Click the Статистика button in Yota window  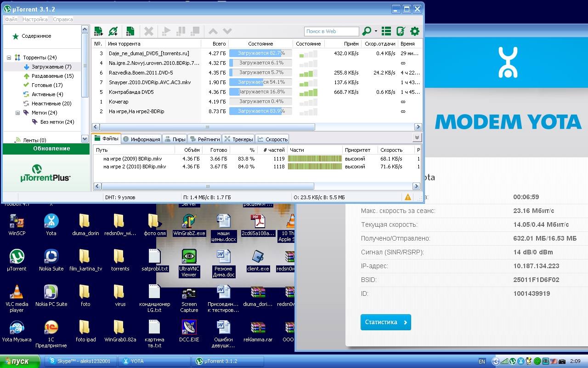[386, 322]
